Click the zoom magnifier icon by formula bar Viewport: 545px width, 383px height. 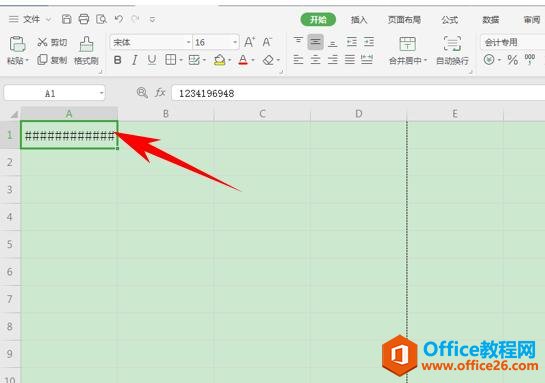[x=142, y=92]
